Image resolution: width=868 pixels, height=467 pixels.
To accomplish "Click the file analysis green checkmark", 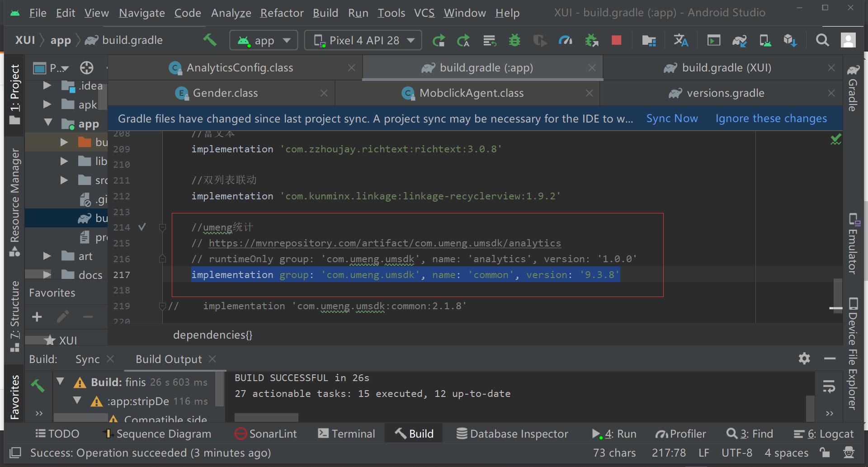I will pyautogui.click(x=836, y=139).
